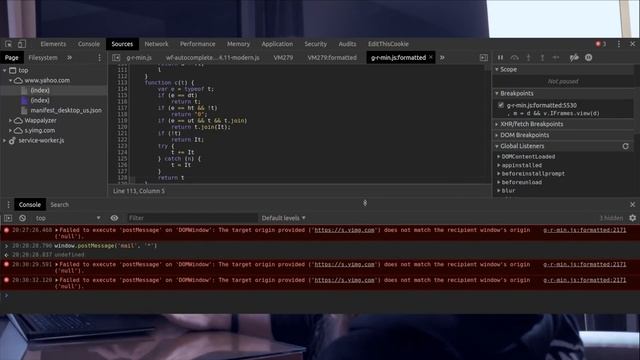
Task: Open the VM279:formatted file tab
Action: pos(332,58)
